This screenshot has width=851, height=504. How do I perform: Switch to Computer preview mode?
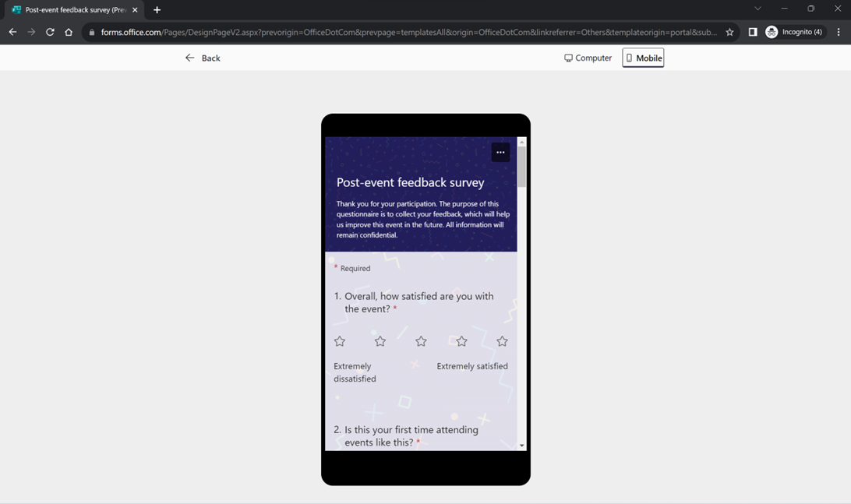(588, 58)
